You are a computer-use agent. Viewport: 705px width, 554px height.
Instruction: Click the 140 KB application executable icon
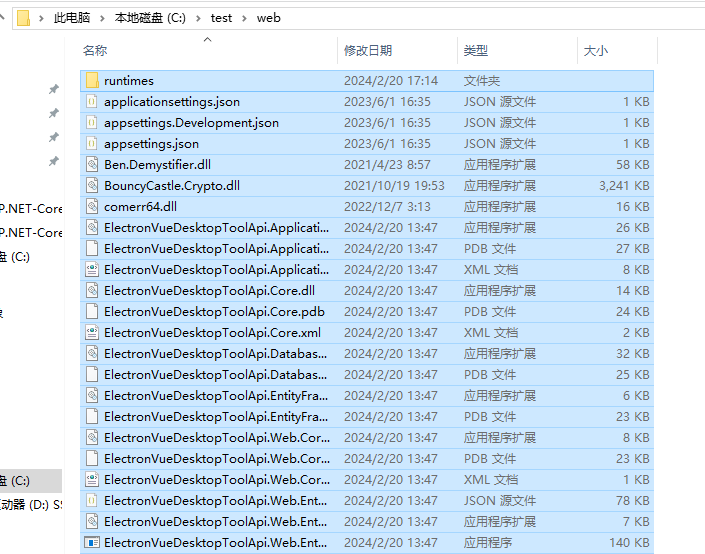coord(92,542)
